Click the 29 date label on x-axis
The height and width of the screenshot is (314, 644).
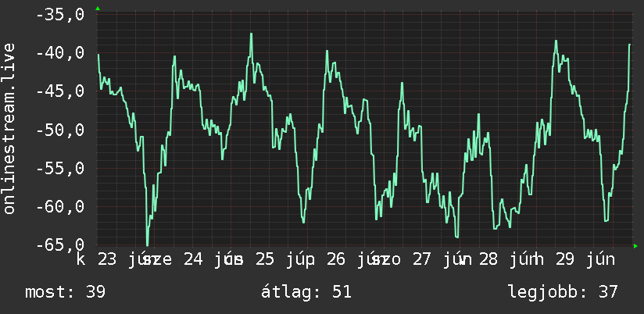[565, 260]
